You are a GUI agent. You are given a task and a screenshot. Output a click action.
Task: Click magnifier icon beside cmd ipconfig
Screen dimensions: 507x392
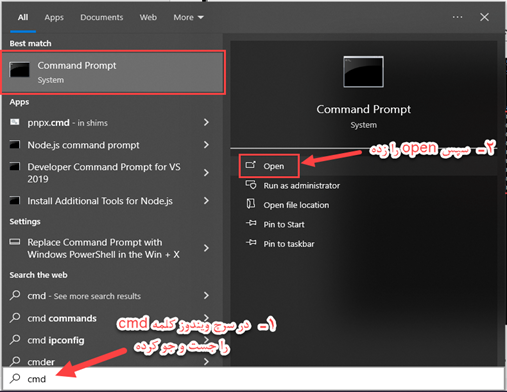[x=15, y=340]
